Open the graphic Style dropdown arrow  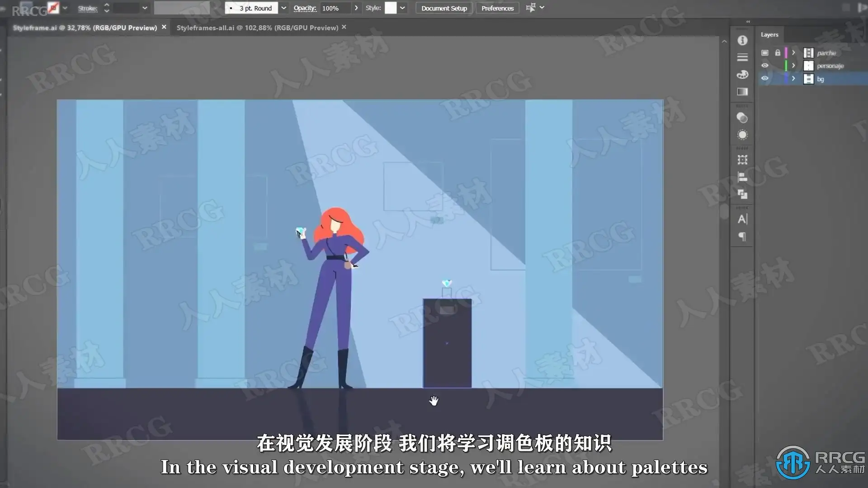pyautogui.click(x=402, y=8)
